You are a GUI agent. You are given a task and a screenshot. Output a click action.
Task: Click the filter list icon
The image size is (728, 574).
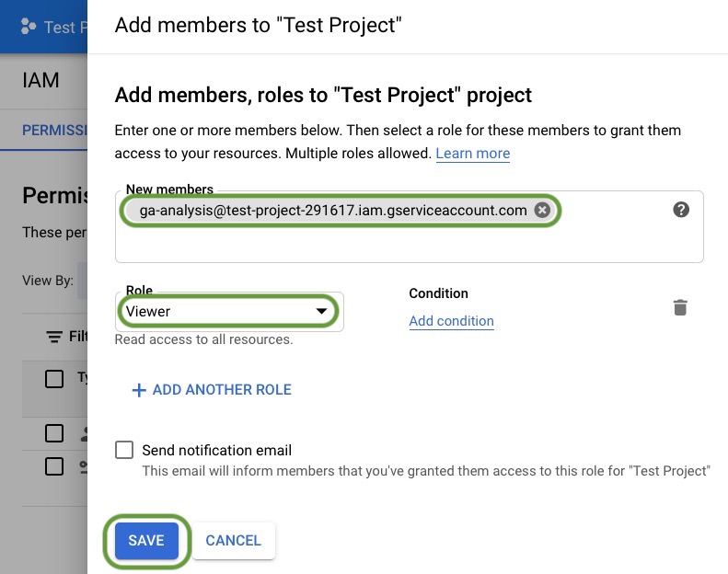click(54, 337)
